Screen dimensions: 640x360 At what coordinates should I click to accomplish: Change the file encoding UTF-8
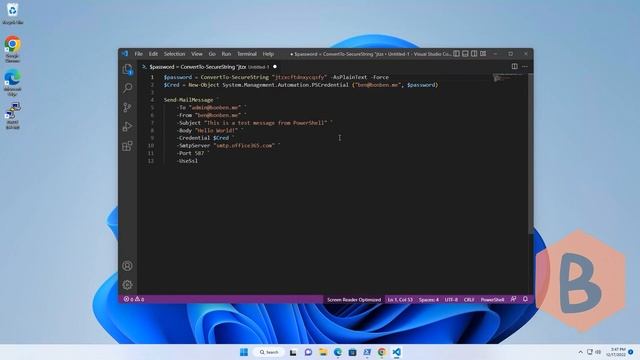(451, 300)
